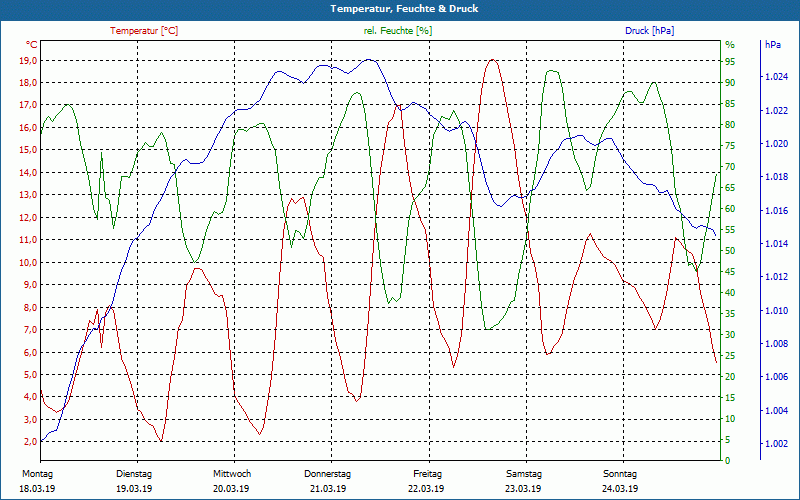
Task: Click the 1.018 pressure axis value
Action: [776, 177]
